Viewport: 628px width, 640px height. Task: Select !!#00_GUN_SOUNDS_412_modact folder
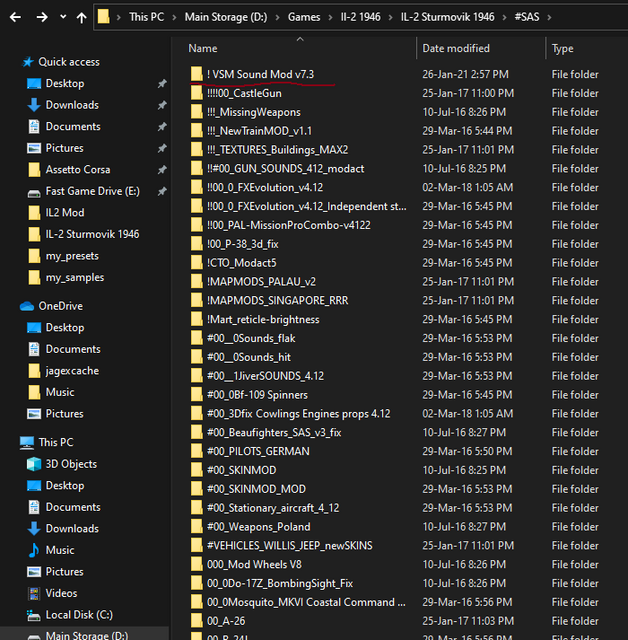click(285, 169)
